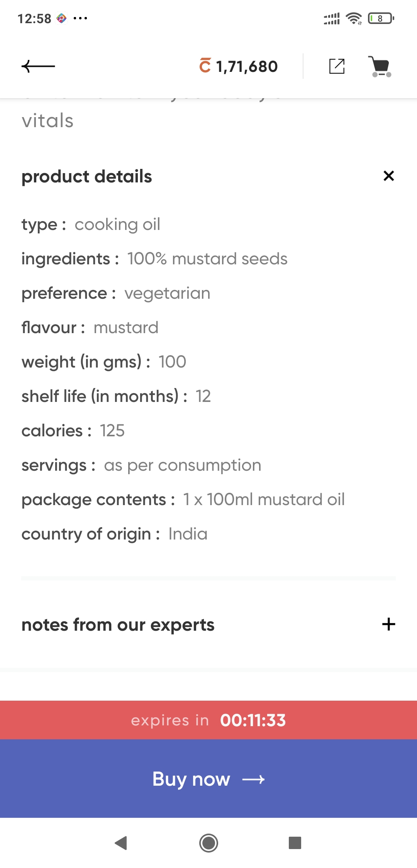Tap the orange coin symbol

(205, 66)
